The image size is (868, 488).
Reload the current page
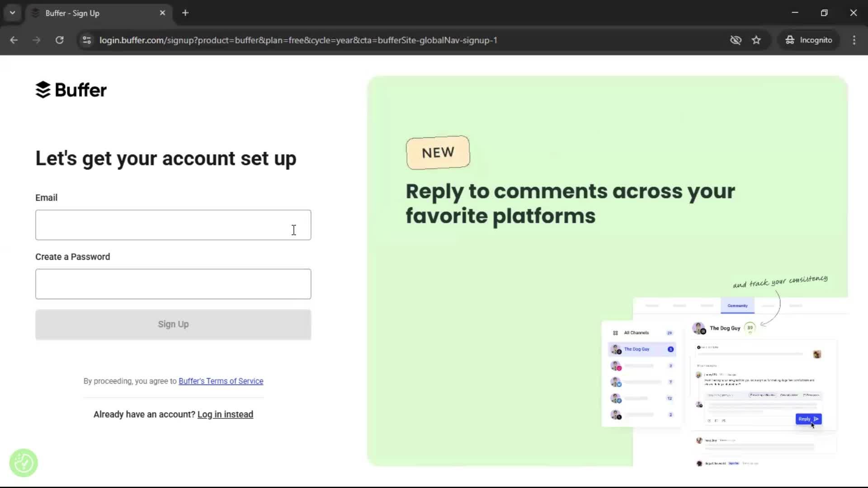pyautogui.click(x=59, y=40)
